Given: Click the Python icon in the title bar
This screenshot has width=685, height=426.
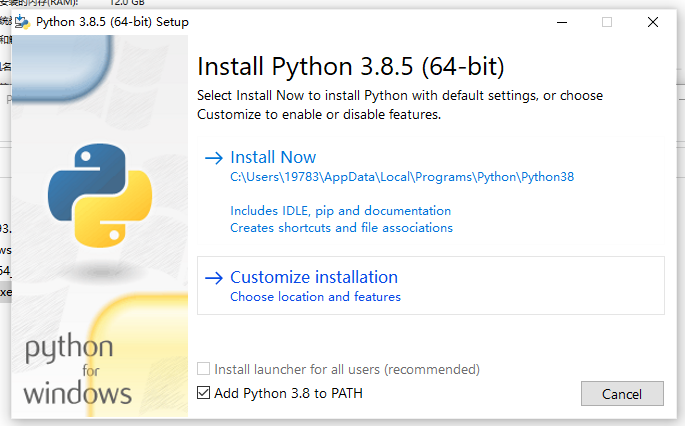Looking at the screenshot, I should pyautogui.click(x=23, y=21).
